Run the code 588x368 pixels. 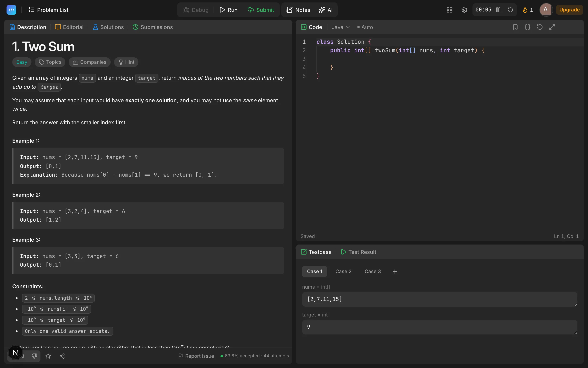[x=228, y=10]
